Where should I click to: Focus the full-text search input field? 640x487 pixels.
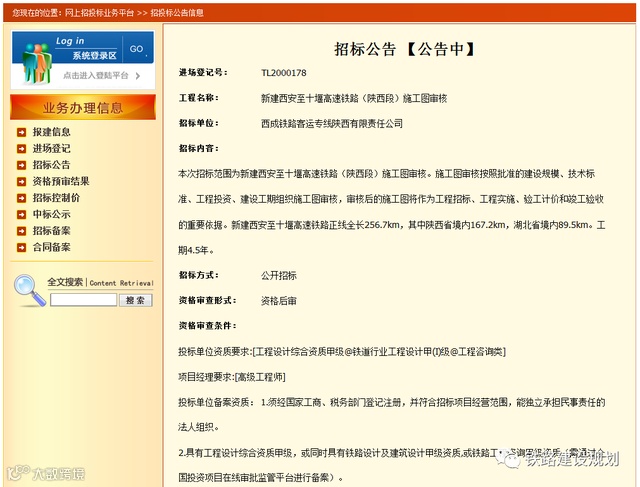coord(83,300)
